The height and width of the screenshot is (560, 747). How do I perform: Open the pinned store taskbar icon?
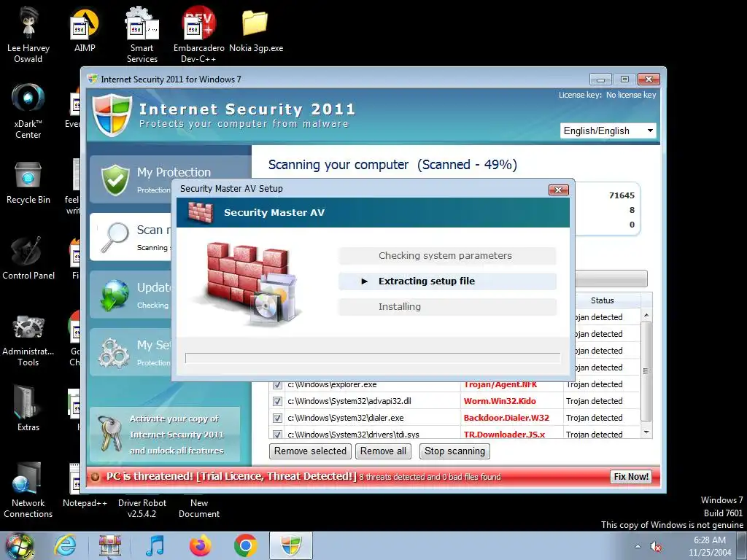tap(110, 545)
